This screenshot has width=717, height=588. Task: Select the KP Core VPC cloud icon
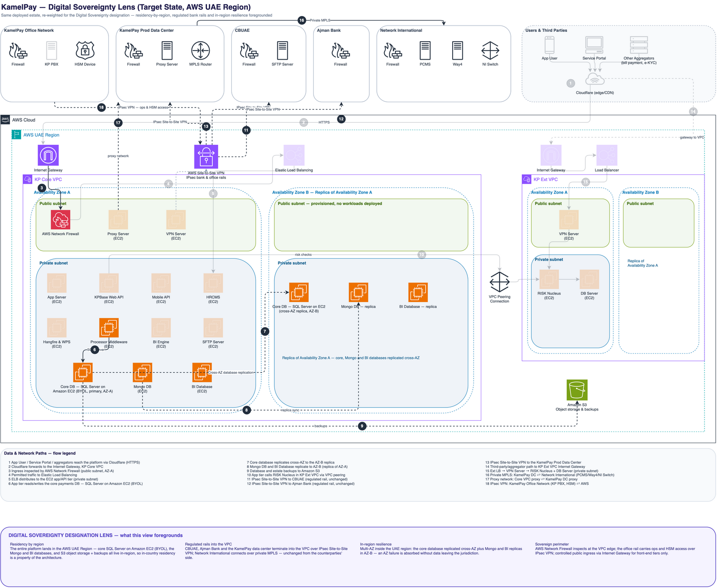[27, 179]
